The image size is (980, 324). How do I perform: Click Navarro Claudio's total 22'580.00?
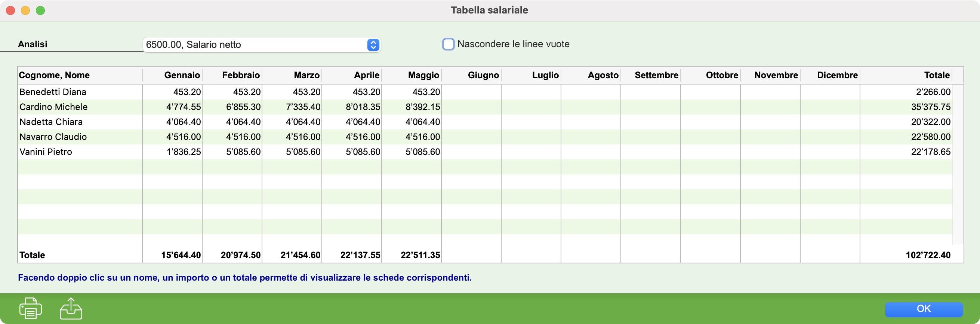931,137
